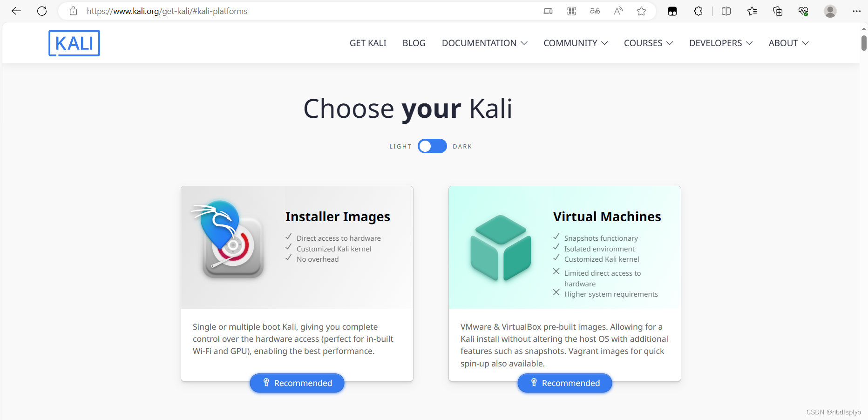Image resolution: width=868 pixels, height=420 pixels.
Task: Open the user profile avatar
Action: coord(830,11)
